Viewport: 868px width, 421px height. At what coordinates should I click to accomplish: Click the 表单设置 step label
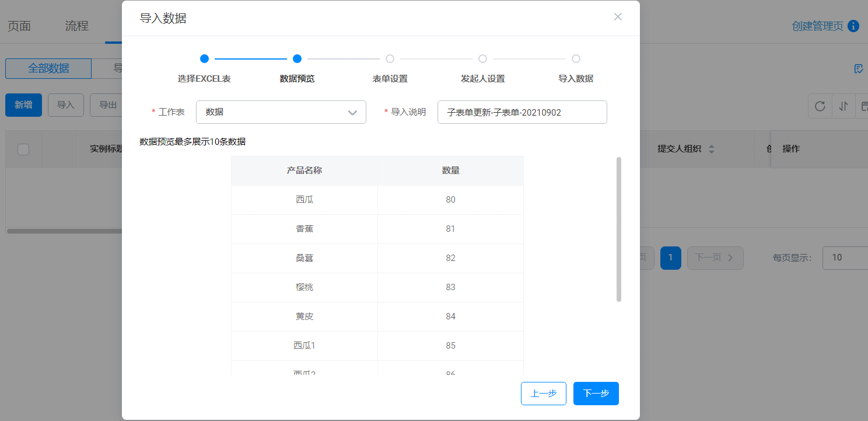[390, 79]
